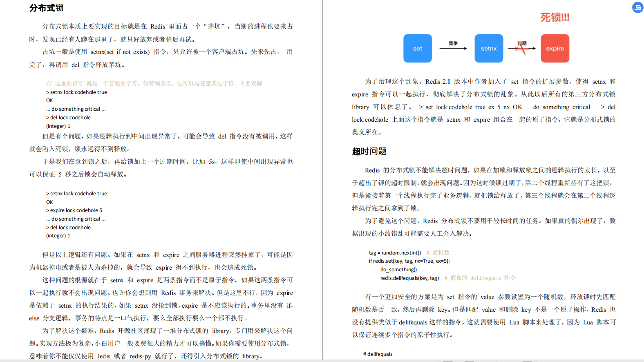The width and height of the screenshot is (644, 362).
Task: Click the red '死锁!!!' title
Action: click(555, 17)
